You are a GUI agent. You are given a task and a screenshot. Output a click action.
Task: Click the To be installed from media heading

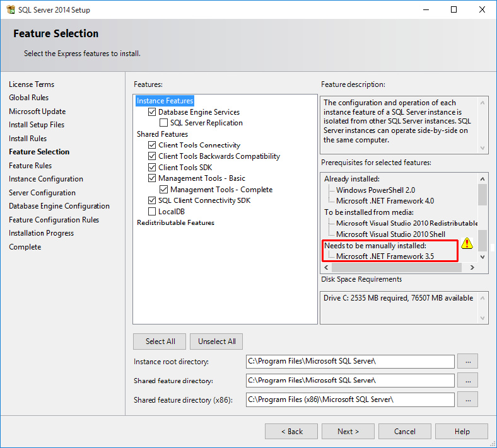(369, 212)
